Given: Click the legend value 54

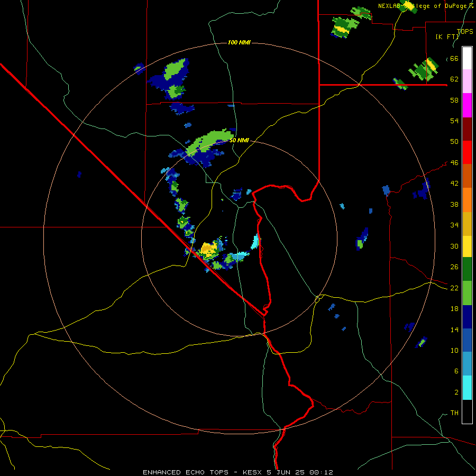Looking at the screenshot, I should [x=454, y=121].
